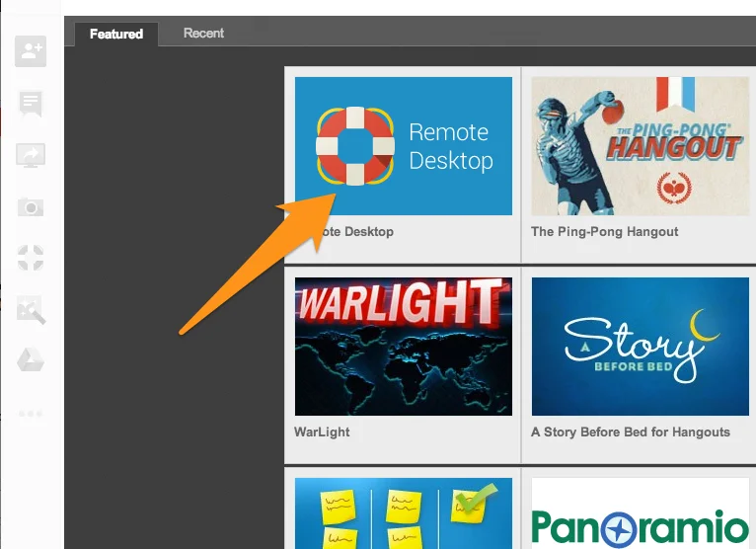Click the screenshare icon in sidebar
The image size is (756, 549).
pos(31,155)
